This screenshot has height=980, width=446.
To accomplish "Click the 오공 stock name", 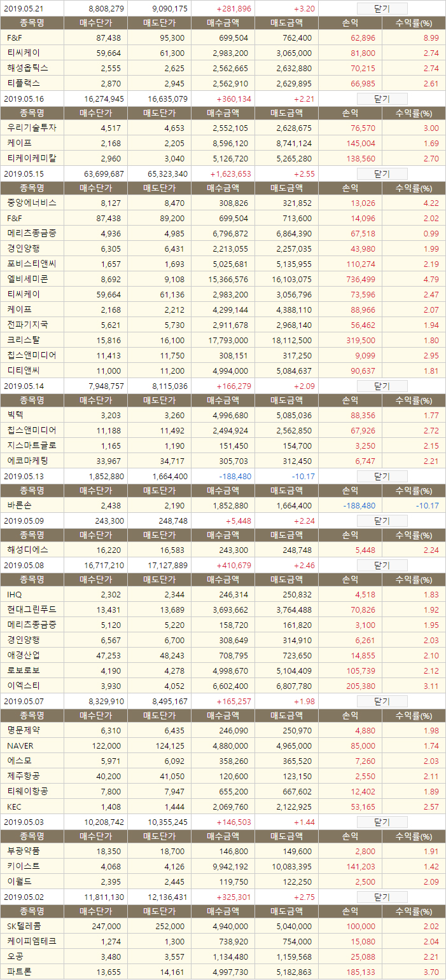I will [15, 956].
